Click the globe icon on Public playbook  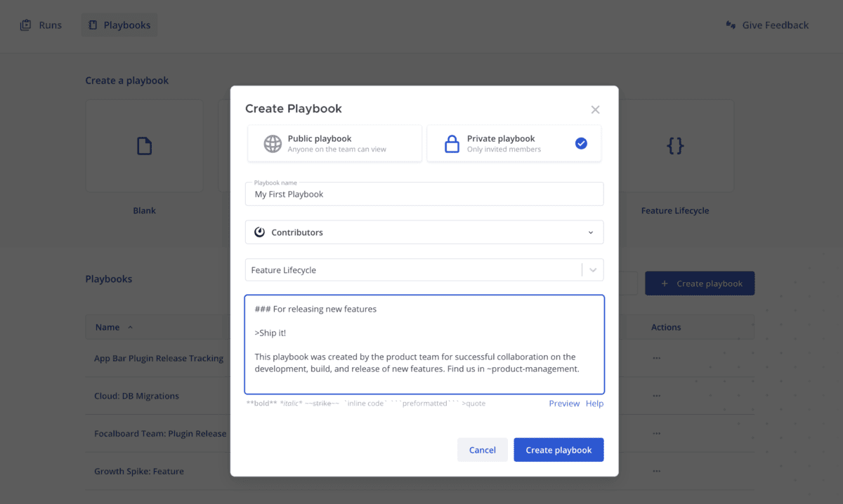(273, 143)
